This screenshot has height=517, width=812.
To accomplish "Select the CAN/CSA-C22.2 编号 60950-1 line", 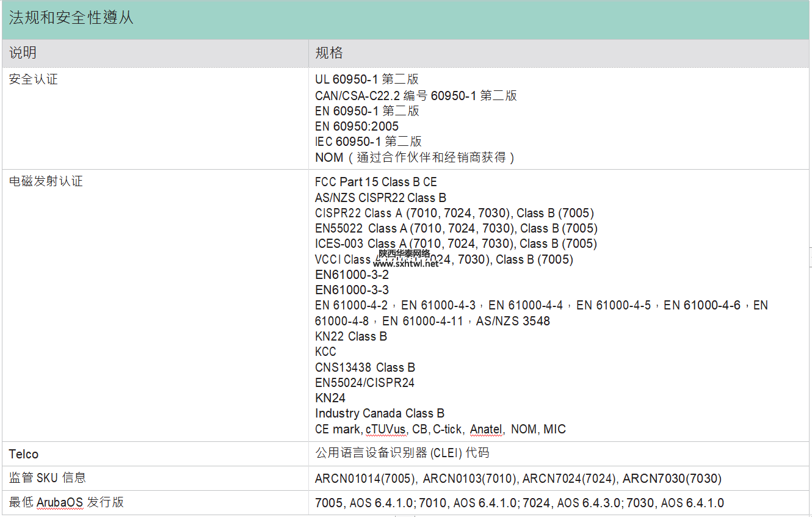I will (416, 95).
